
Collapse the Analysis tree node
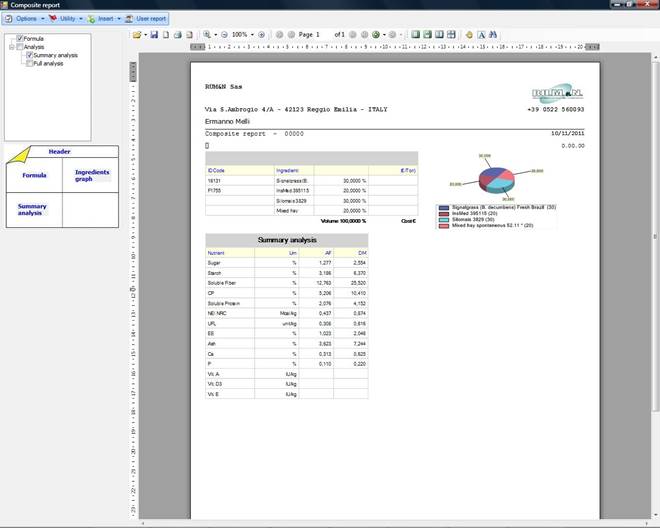(10, 47)
